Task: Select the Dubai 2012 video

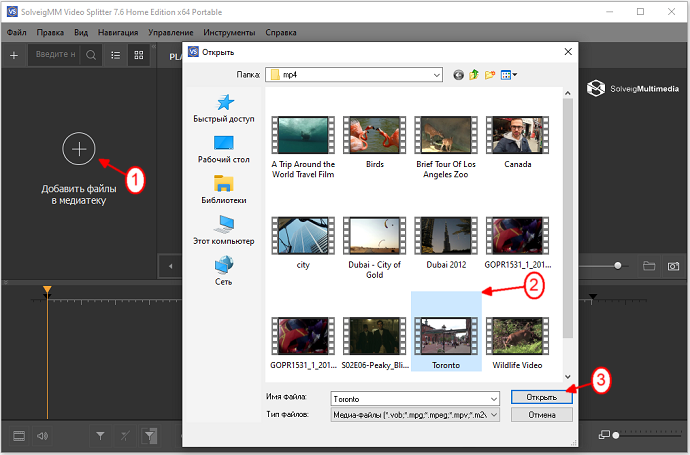Action: [446, 242]
